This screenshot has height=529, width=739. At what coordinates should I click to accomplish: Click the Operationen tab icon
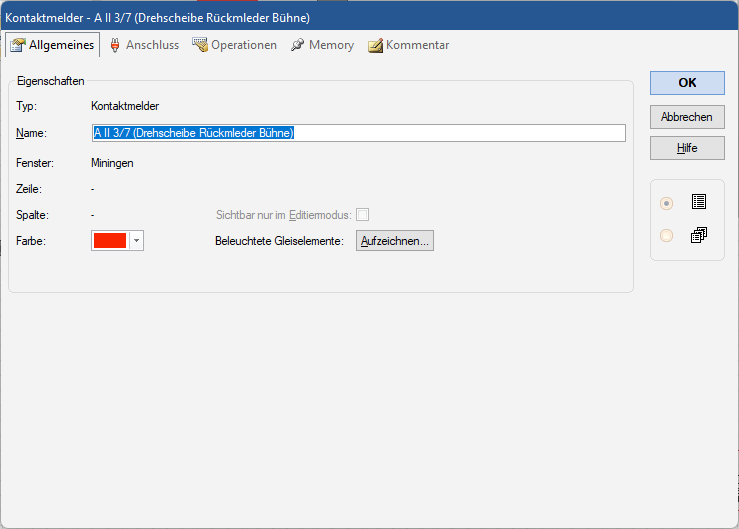pos(200,45)
